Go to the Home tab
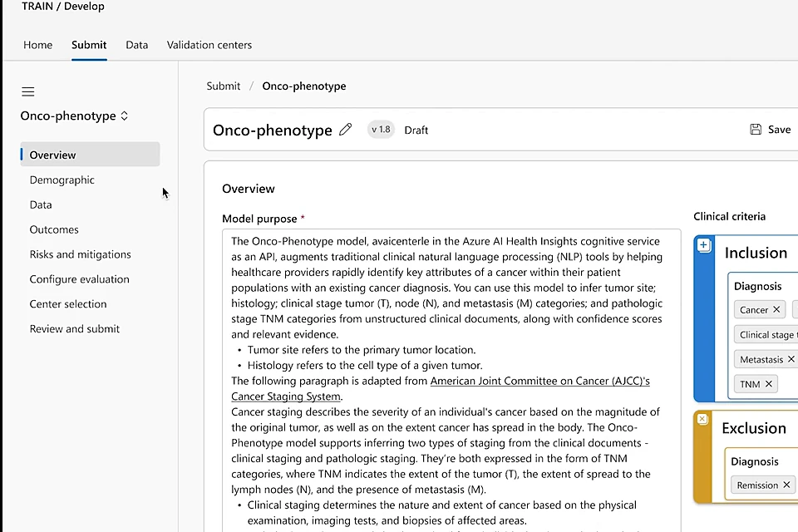This screenshot has height=532, width=798. (37, 45)
